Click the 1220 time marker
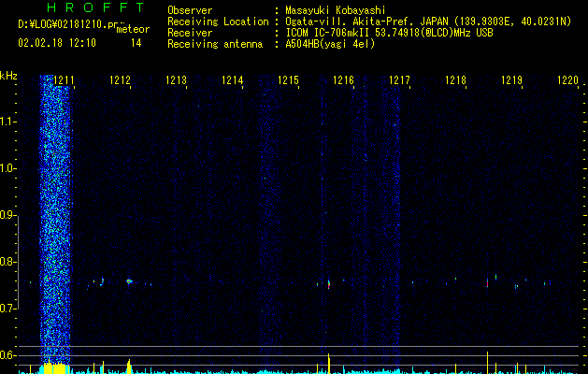 pyautogui.click(x=567, y=80)
